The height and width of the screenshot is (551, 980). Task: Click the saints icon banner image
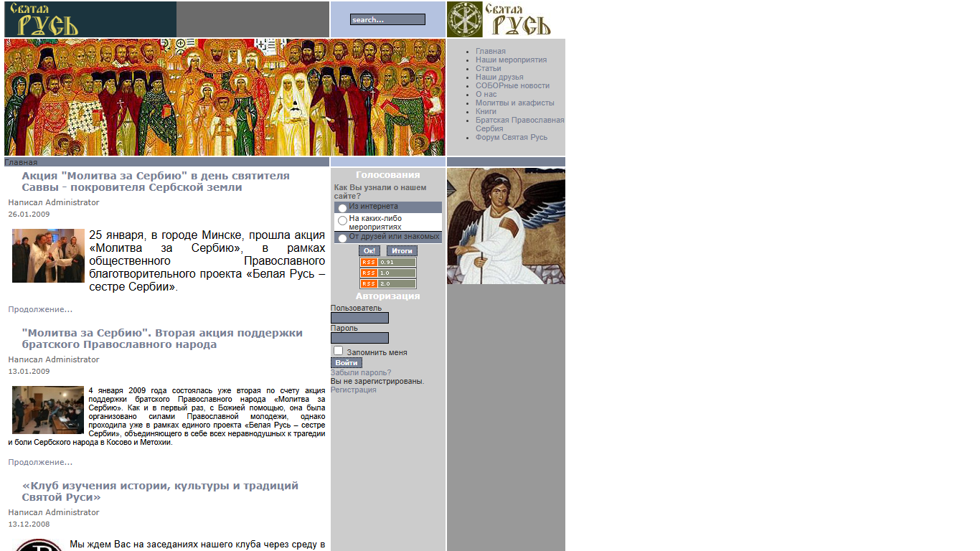(x=225, y=97)
